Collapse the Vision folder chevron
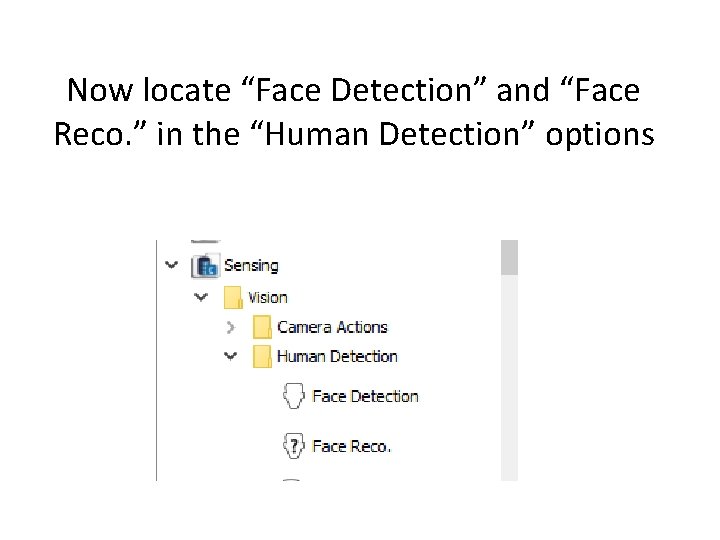This screenshot has width=720, height=540. click(x=202, y=297)
